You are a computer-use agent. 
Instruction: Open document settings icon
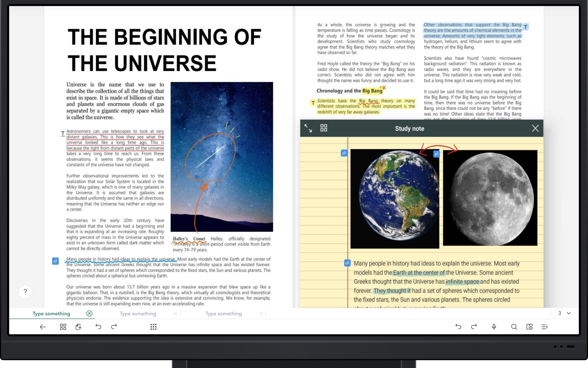coord(529,327)
